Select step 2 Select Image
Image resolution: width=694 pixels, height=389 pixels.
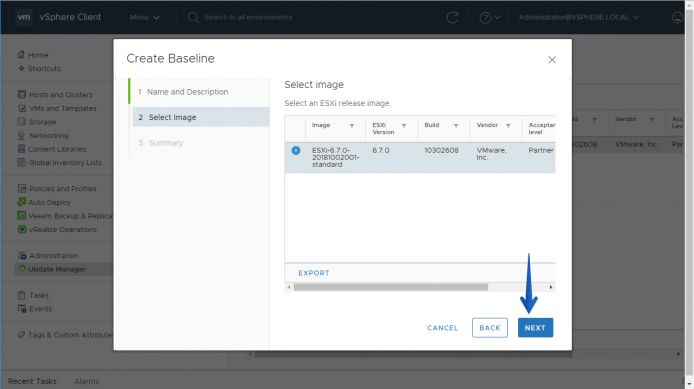(x=201, y=117)
